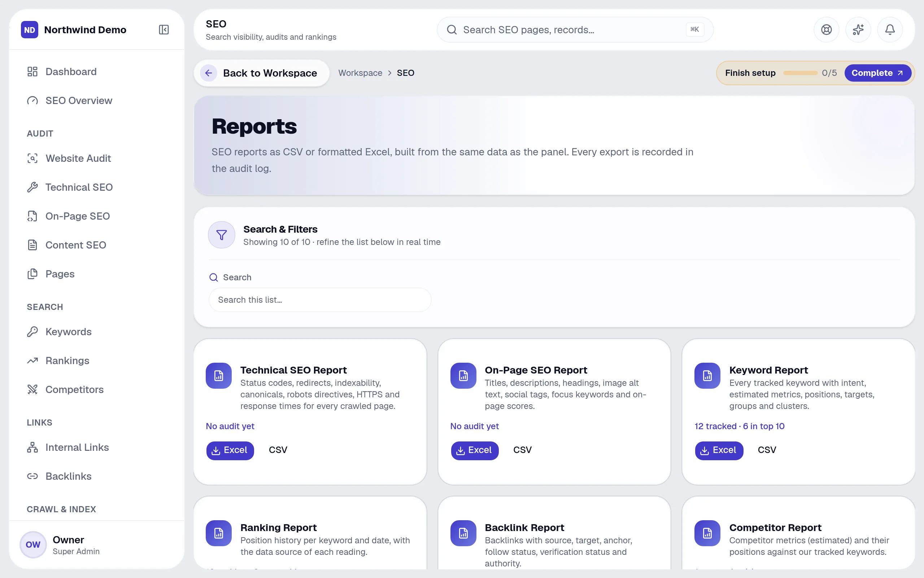Screen dimensions: 924x578
Task: Download Keyword Report as CSV
Action: pyautogui.click(x=767, y=450)
